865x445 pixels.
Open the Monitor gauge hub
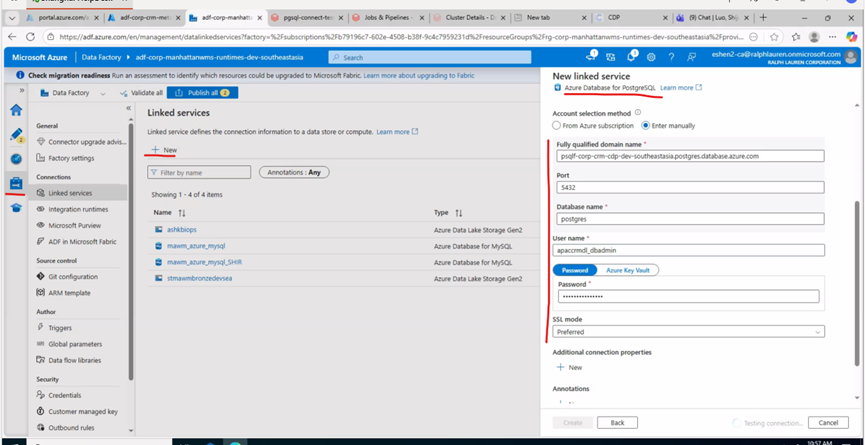click(x=17, y=159)
